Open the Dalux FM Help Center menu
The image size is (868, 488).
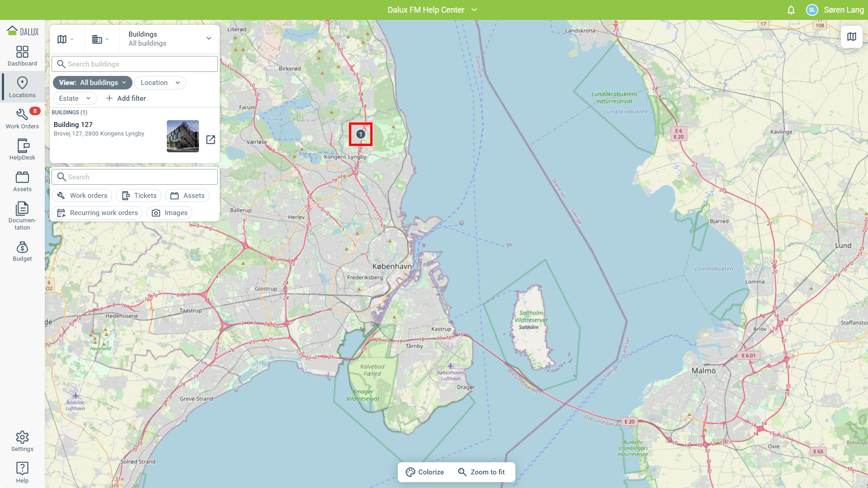click(x=432, y=10)
